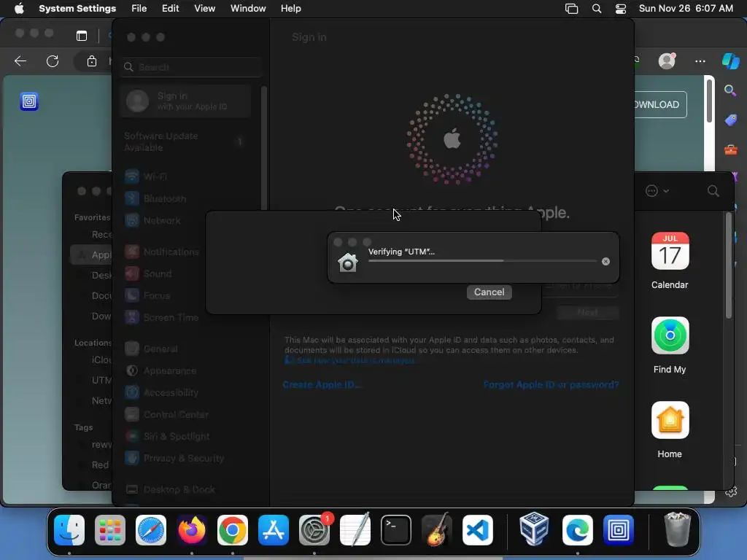Open the Window menu
Viewport: 747px width, 560px height.
[x=248, y=8]
